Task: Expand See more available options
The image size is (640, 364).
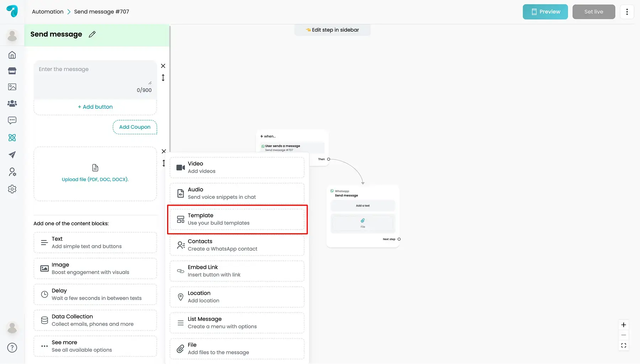Action: pos(95,346)
